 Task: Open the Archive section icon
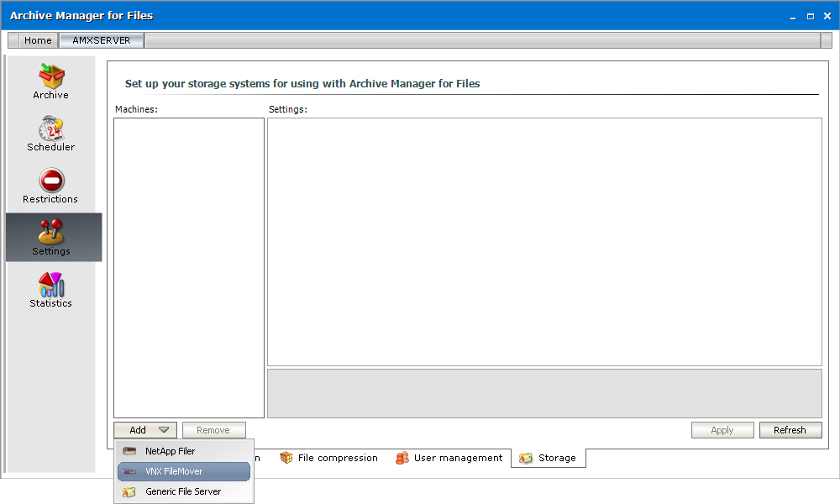click(x=51, y=76)
